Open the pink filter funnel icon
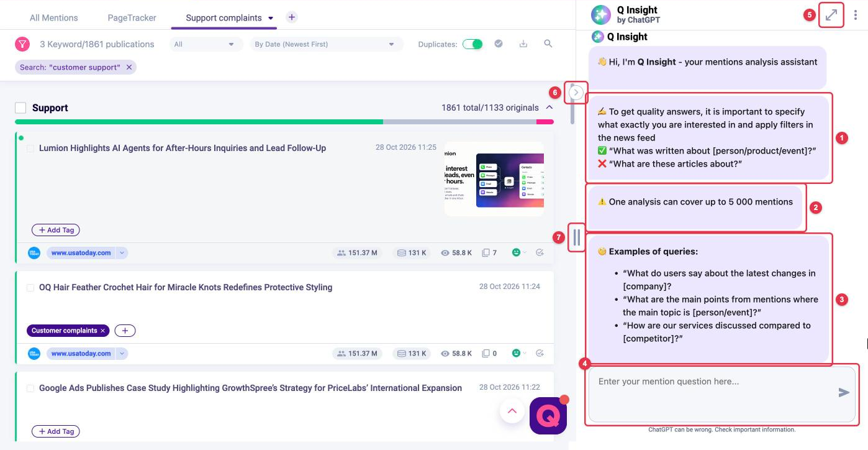Screen dimensions: 868x450 (22, 44)
